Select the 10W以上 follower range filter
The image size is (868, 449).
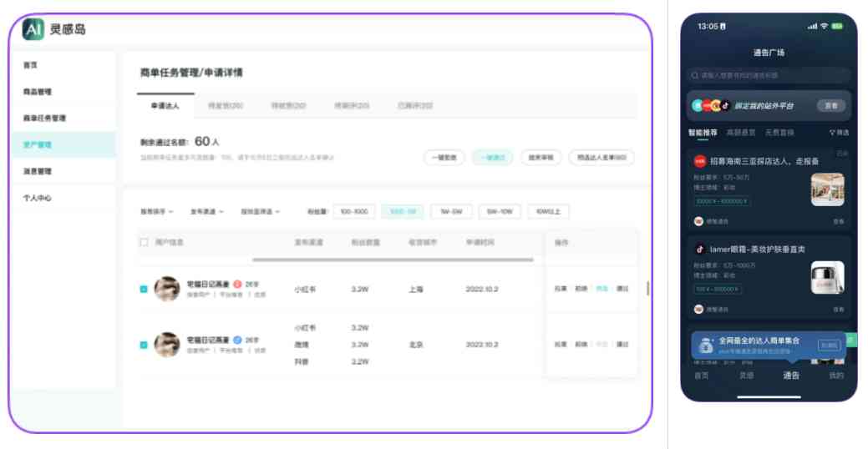point(549,212)
